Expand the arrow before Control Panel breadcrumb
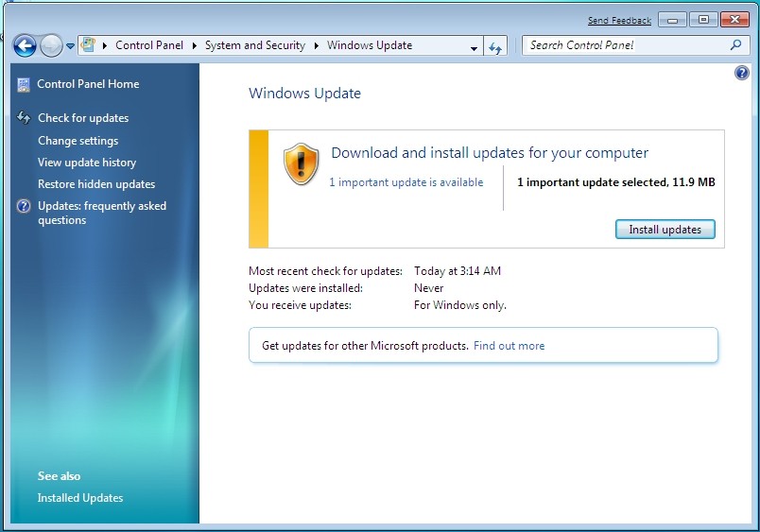Viewport: 760px width, 532px height. pyautogui.click(x=105, y=45)
